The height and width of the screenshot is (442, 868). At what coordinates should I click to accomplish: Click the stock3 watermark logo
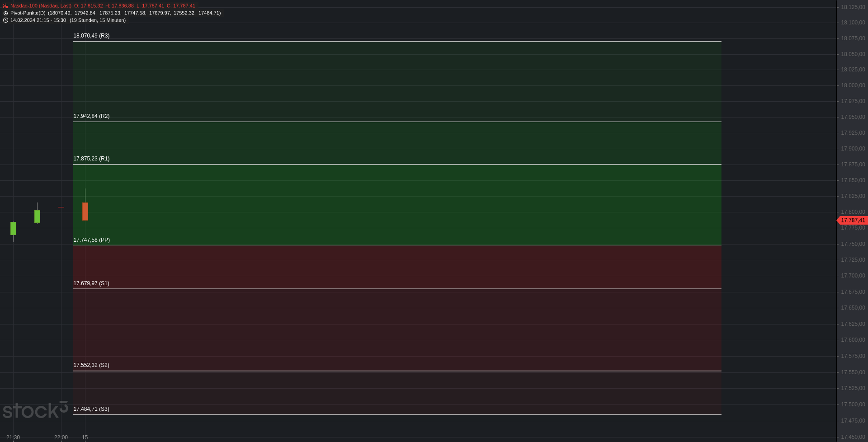(35, 410)
